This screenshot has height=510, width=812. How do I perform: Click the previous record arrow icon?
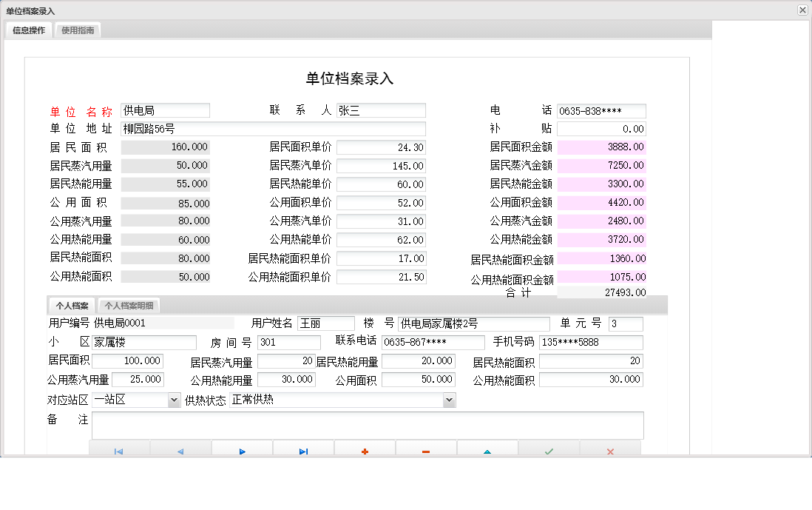[180, 449]
